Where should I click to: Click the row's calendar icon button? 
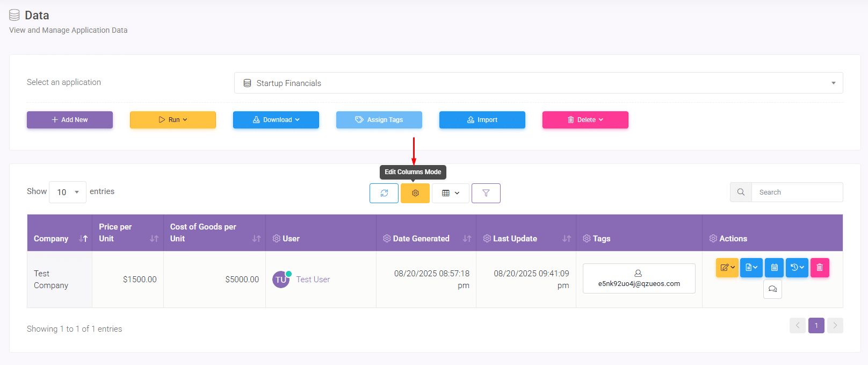[x=774, y=267]
